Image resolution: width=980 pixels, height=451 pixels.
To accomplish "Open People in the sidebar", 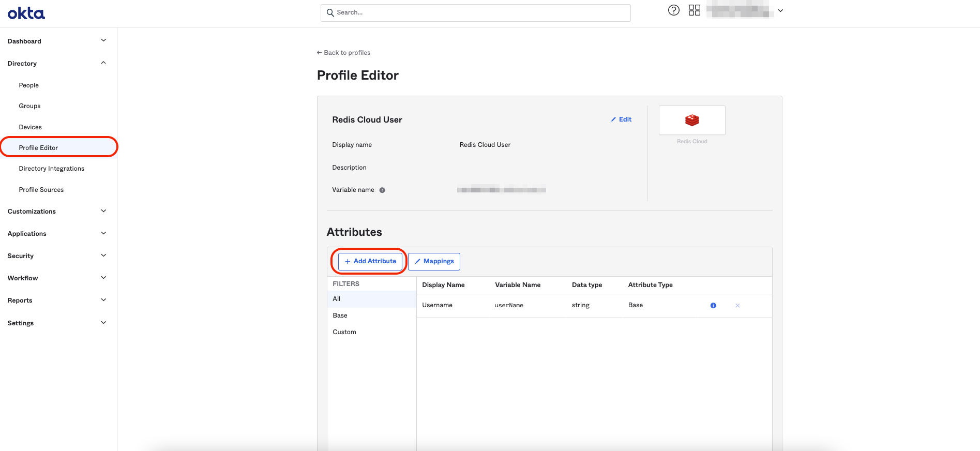I will tap(29, 85).
